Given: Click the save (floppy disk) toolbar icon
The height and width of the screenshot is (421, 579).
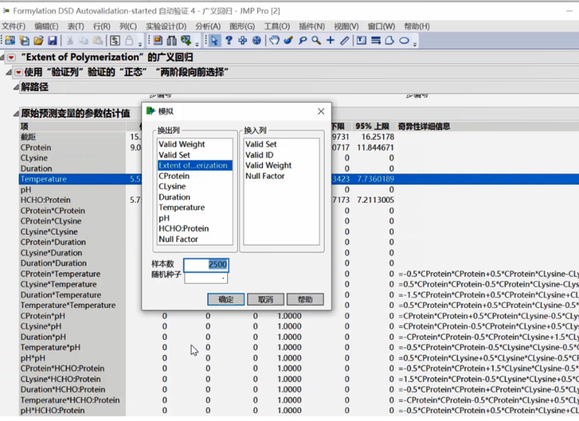Looking at the screenshot, I should pyautogui.click(x=52, y=41).
